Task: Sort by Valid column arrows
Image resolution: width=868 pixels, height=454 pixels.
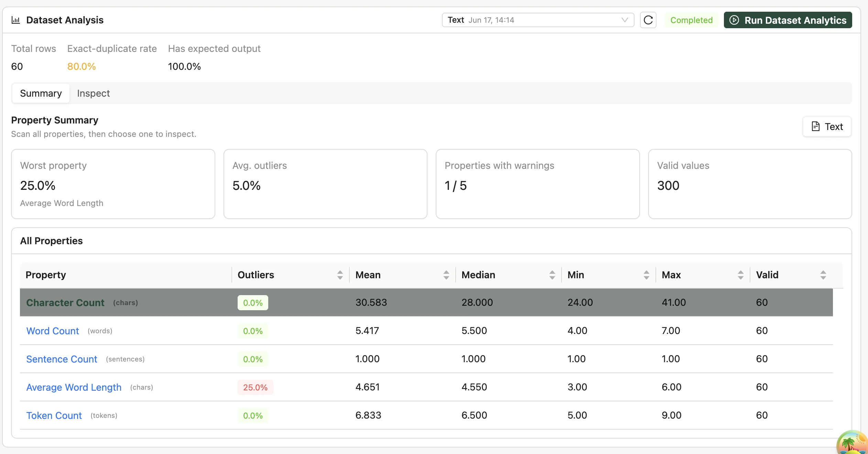Action: pos(823,275)
